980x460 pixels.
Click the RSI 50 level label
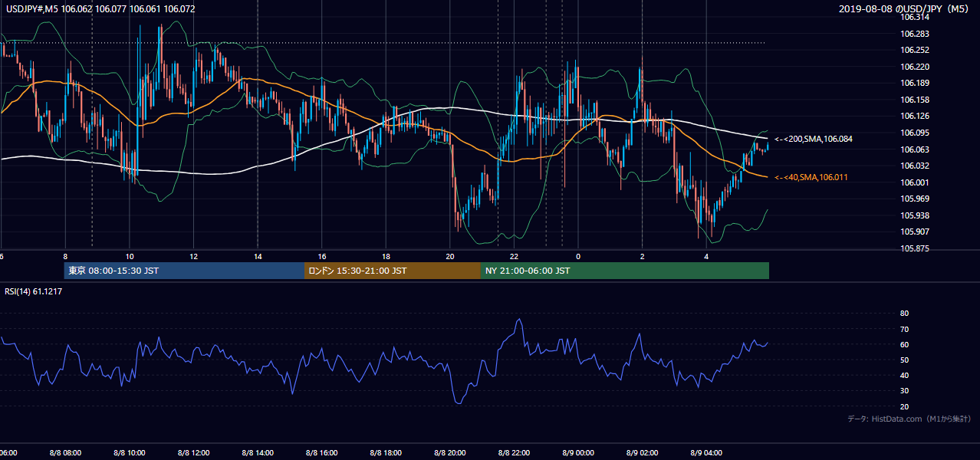pyautogui.click(x=904, y=360)
